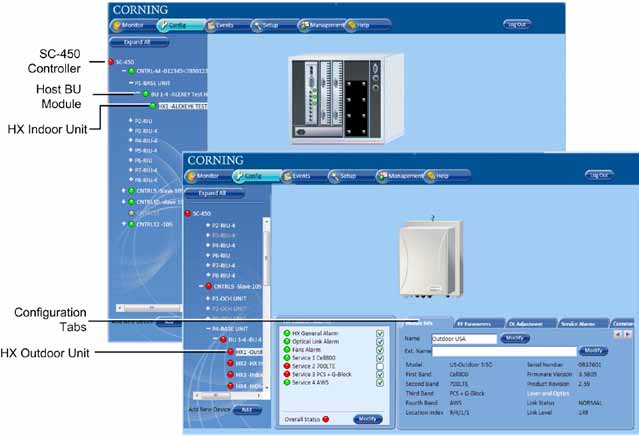
Task: Expand CNTRL5 Slave node in back window
Action: [x=123, y=190]
